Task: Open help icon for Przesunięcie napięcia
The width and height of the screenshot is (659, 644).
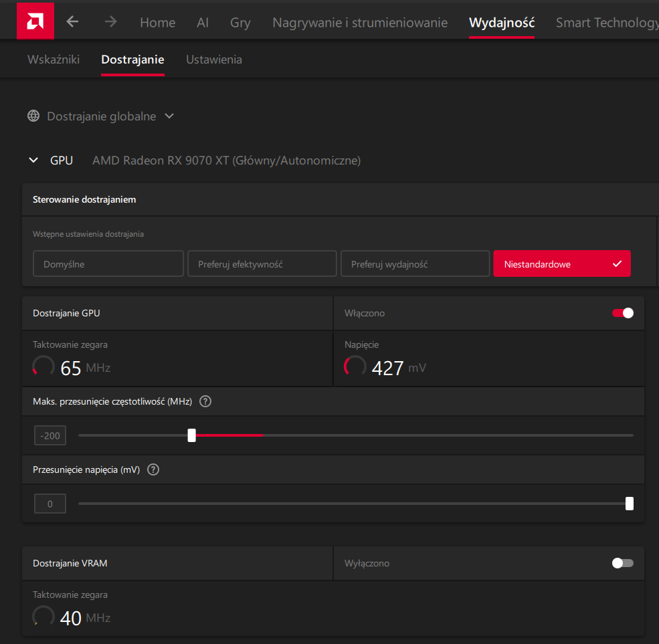Action: click(153, 469)
